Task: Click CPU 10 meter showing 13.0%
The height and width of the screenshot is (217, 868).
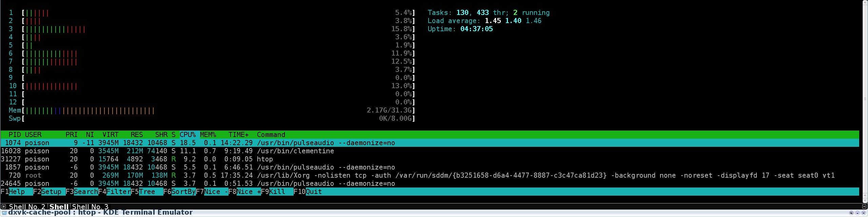Action: point(212,86)
